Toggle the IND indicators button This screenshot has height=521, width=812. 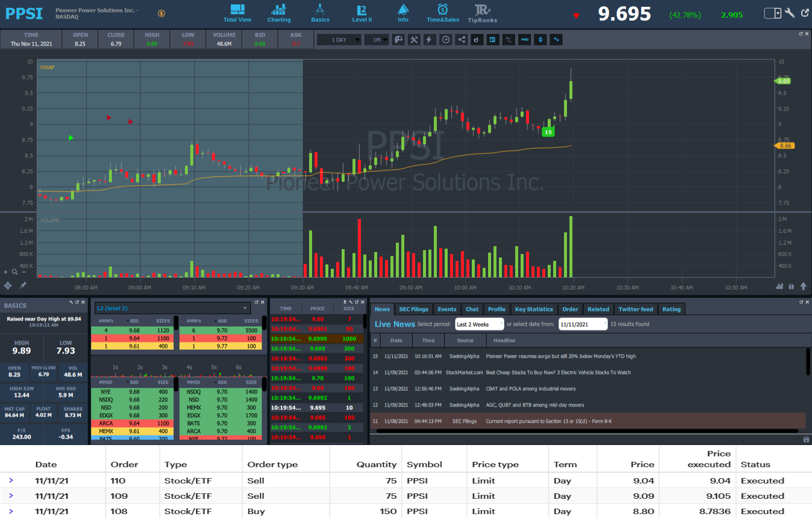pos(525,40)
